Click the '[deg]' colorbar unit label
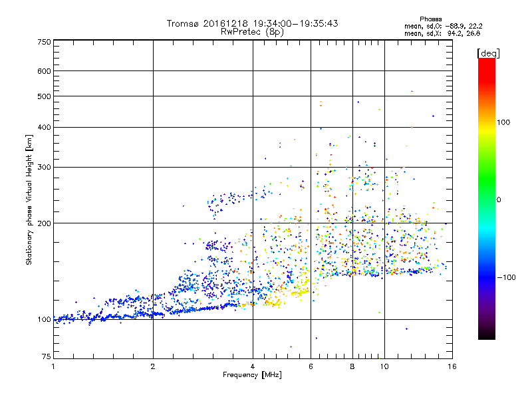Viewport: 532px width, 399px height. click(488, 53)
